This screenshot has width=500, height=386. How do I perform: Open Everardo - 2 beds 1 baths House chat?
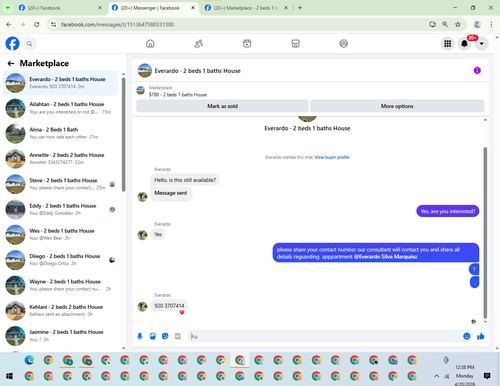tap(60, 83)
